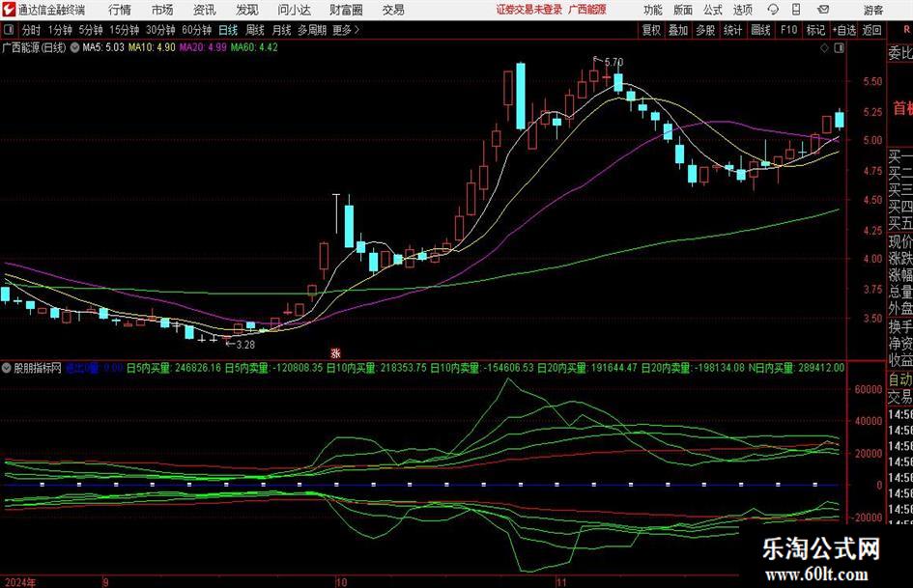Screen dimensions: 913x588
Task: Open the 多周期 multi-period view
Action: click(312, 30)
